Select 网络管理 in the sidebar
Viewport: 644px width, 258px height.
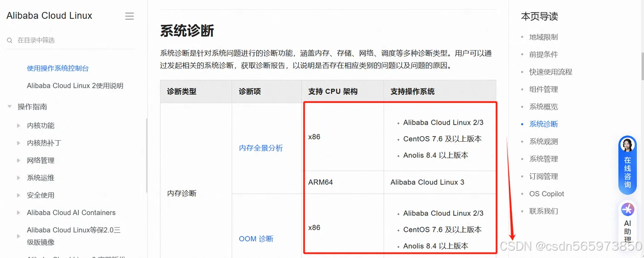tap(40, 161)
